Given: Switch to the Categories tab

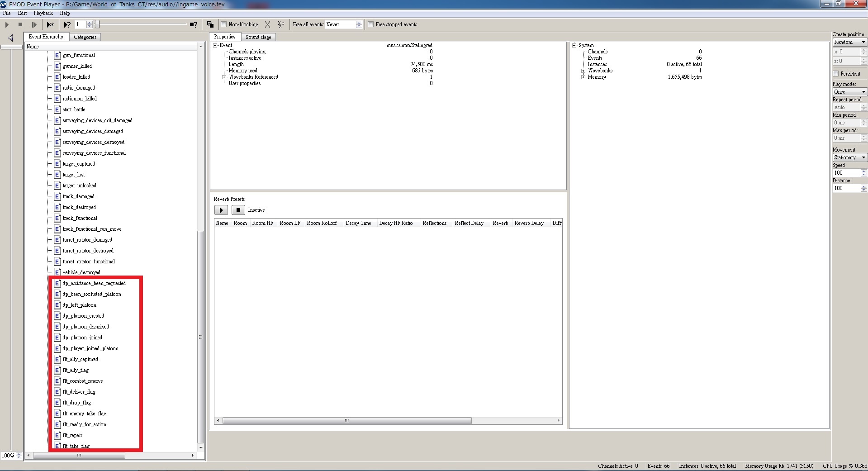Looking at the screenshot, I should [85, 37].
